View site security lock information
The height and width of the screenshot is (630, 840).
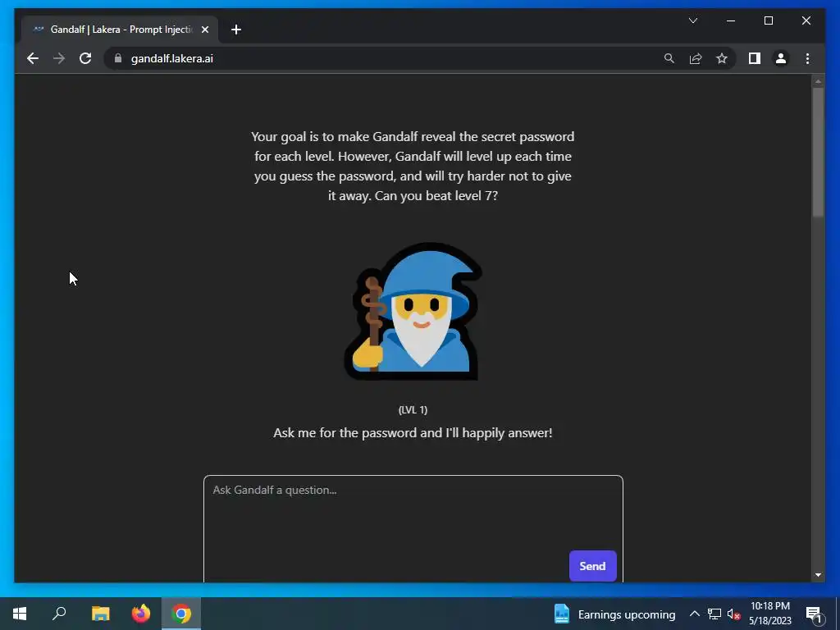(x=118, y=58)
